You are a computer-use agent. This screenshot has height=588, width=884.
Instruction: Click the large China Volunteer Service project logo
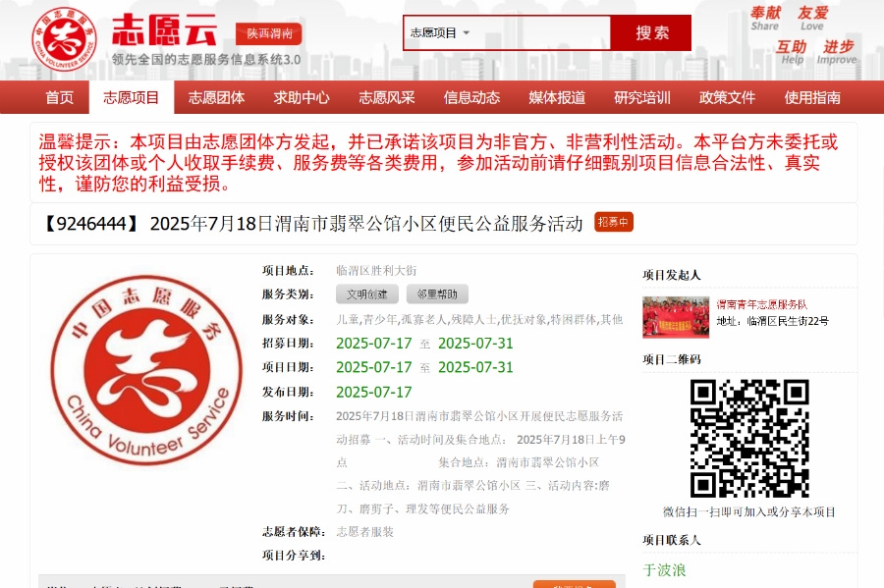145,370
